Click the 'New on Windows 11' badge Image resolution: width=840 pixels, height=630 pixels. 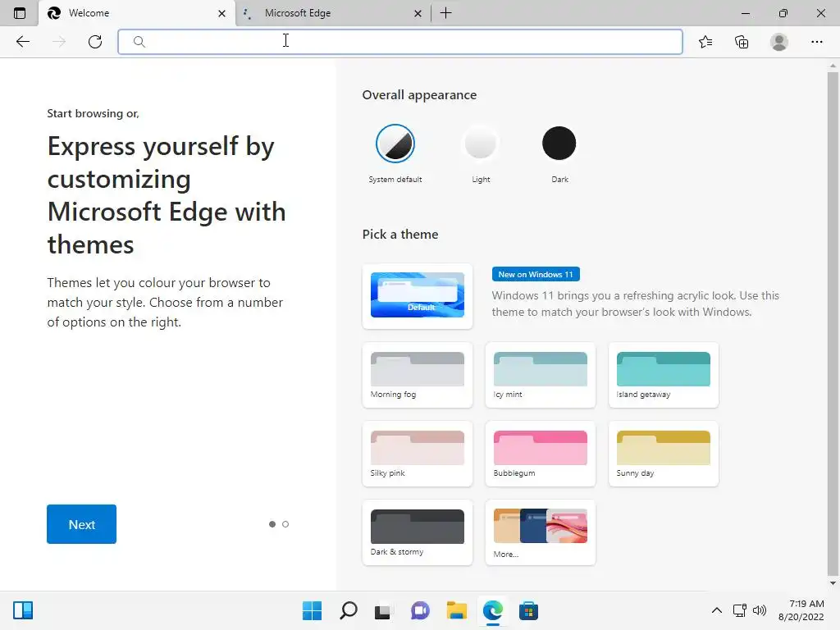(x=536, y=274)
